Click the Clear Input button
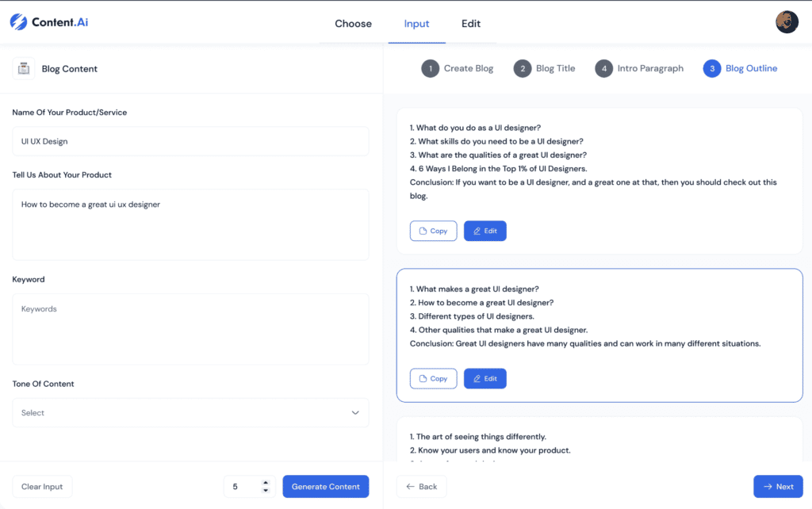The image size is (812, 509). click(42, 486)
